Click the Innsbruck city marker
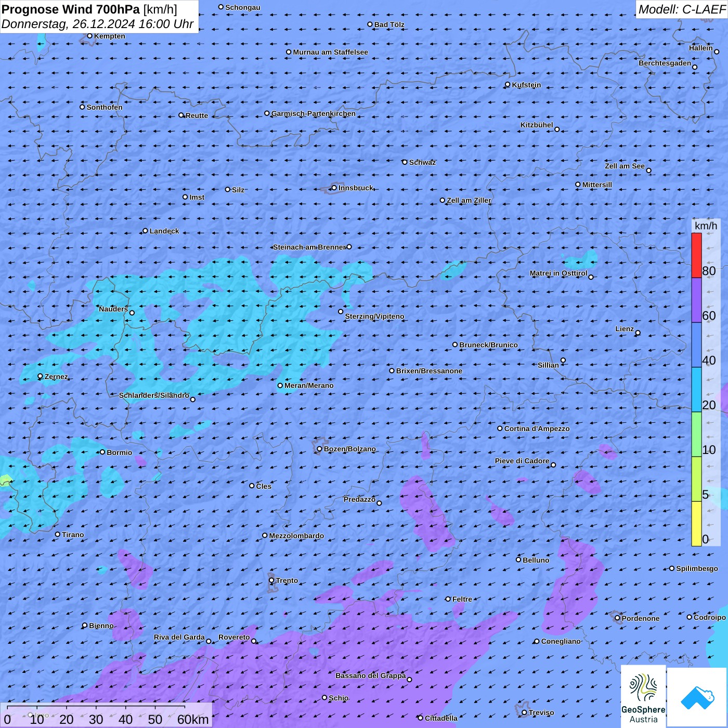This screenshot has height=728, width=728. click(334, 188)
